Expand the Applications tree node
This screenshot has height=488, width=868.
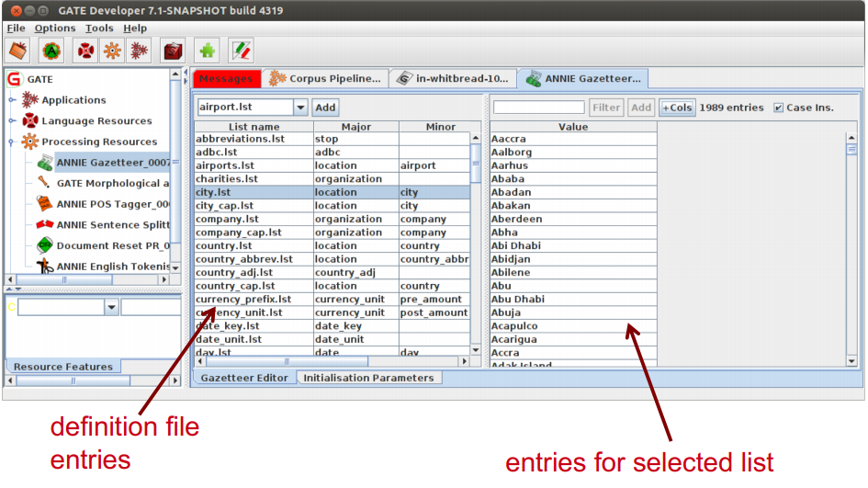12,100
